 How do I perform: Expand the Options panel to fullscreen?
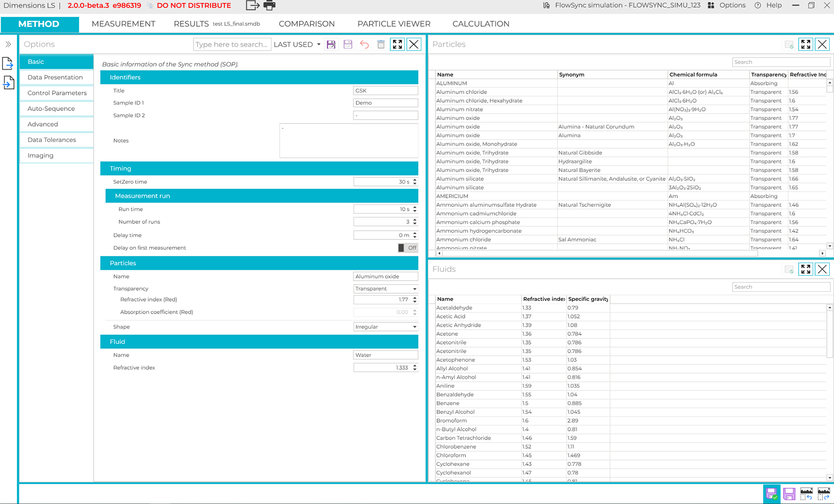click(398, 45)
